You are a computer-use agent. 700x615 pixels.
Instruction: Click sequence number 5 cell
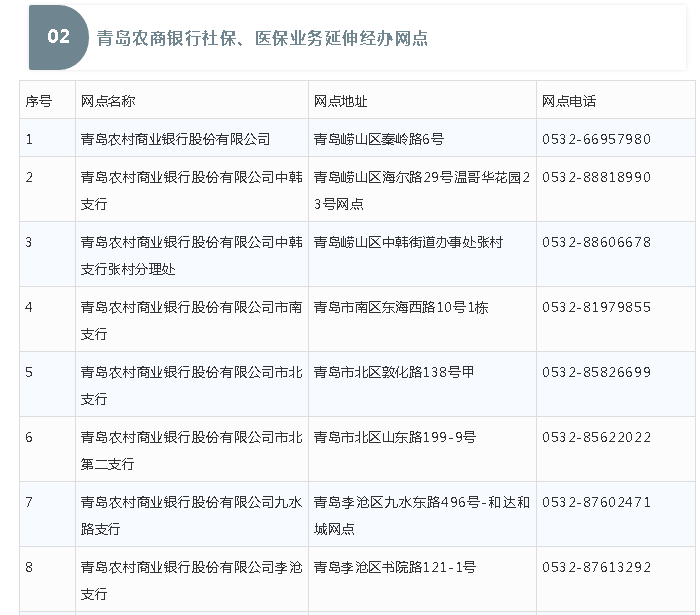(47, 384)
